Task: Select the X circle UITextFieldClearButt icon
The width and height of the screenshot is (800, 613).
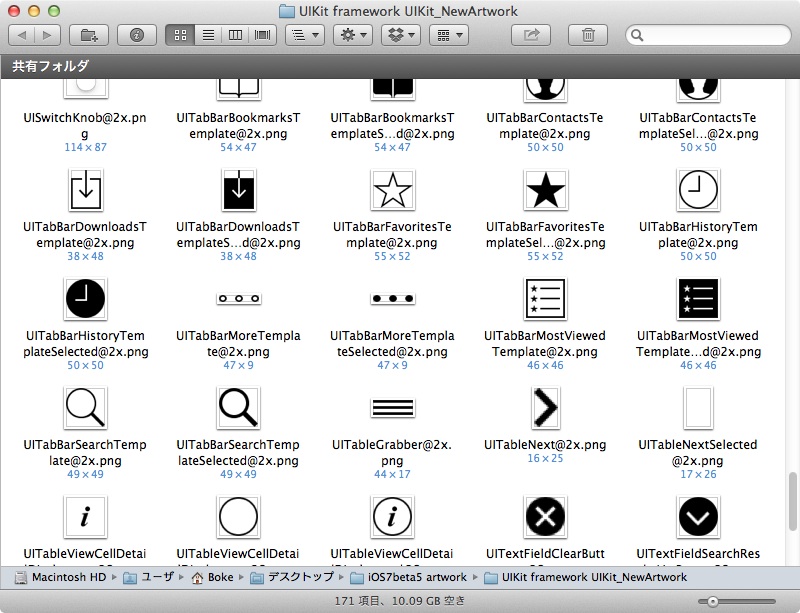Action: (x=545, y=517)
